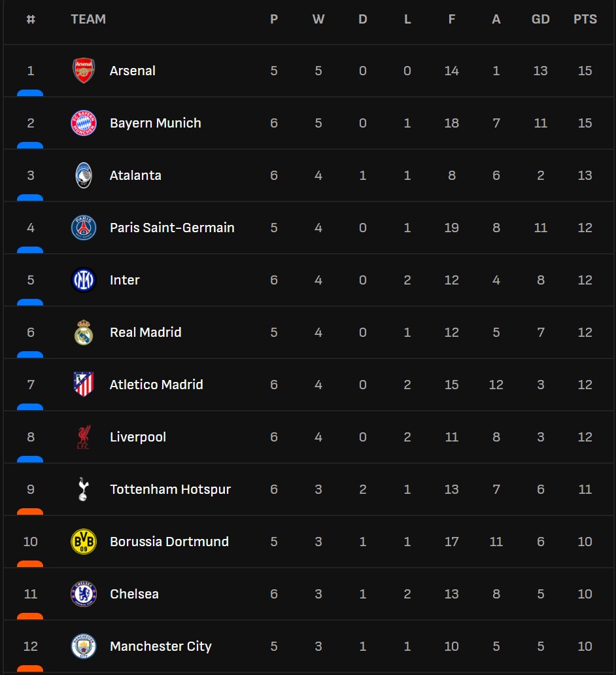616x675 pixels.
Task: Click the TEAM column header
Action: [88, 20]
